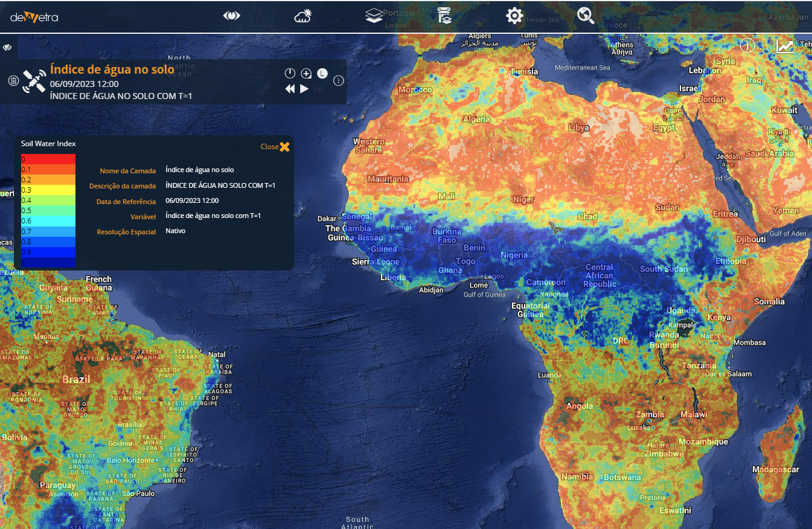Click the Ethiopia map label
812x529 pixels.
731,261
